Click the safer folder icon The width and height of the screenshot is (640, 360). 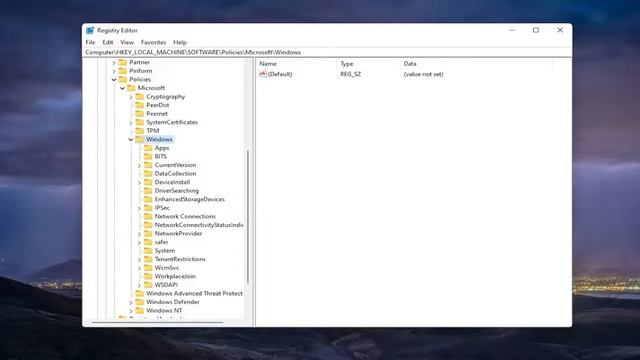(148, 242)
